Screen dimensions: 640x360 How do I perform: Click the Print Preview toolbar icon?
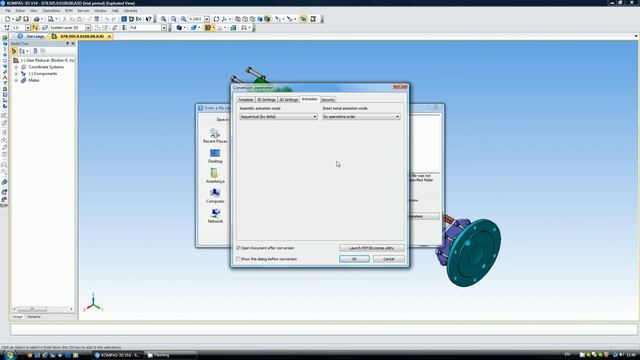click(51, 19)
